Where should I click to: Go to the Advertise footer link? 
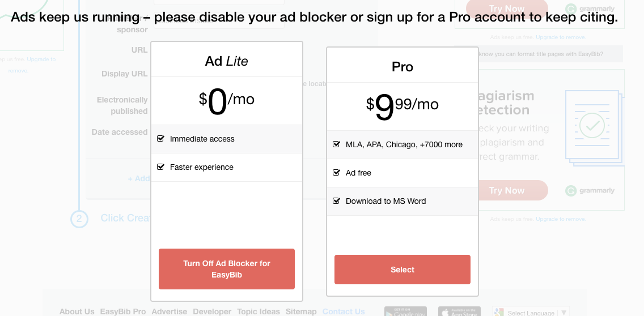point(169,311)
